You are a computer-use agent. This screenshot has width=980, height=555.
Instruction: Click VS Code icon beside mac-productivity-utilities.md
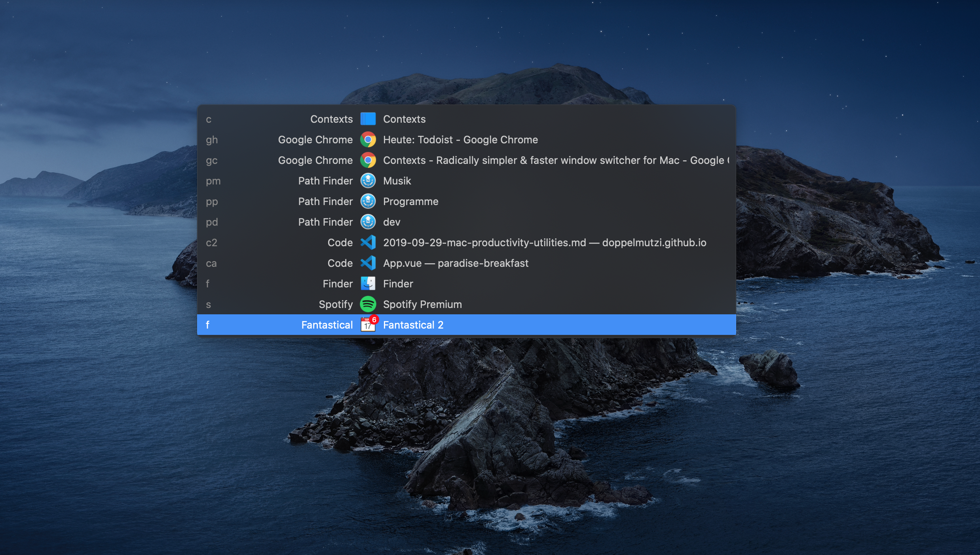click(368, 242)
